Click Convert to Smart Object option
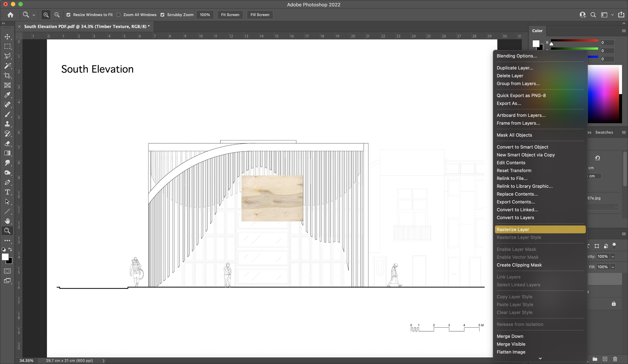The width and height of the screenshot is (628, 364). pyautogui.click(x=522, y=147)
